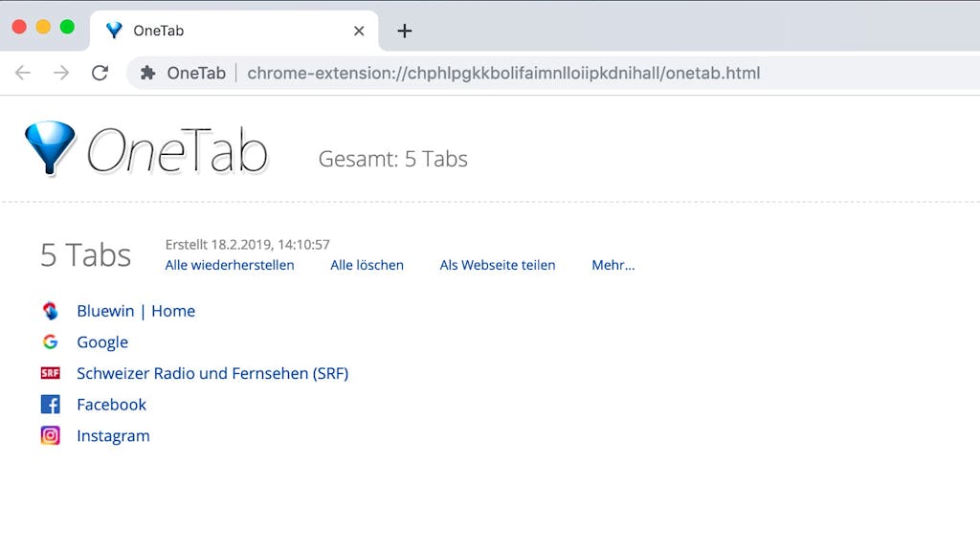Open the Google saved tab link
The height and width of the screenshot is (550, 980).
tap(102, 341)
